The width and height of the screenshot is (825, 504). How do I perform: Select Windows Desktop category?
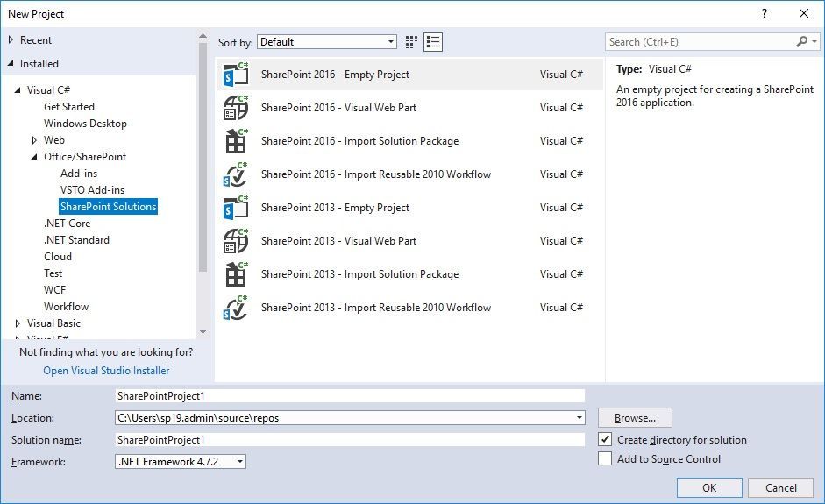click(x=85, y=124)
